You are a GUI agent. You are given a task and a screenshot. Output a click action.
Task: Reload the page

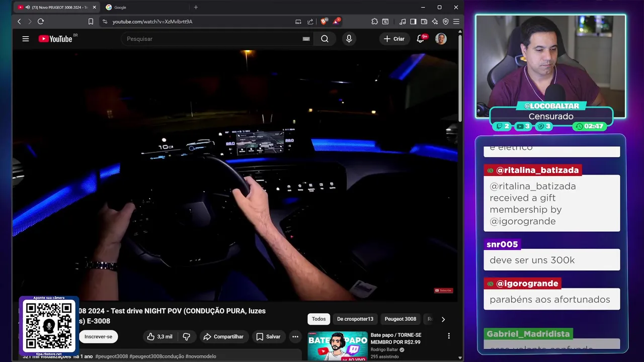point(41,22)
